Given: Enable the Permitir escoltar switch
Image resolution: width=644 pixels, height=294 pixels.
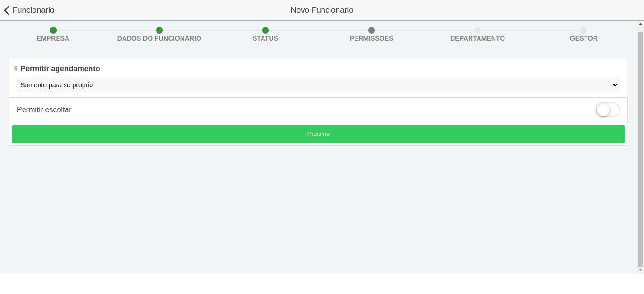Looking at the screenshot, I should tap(607, 110).
